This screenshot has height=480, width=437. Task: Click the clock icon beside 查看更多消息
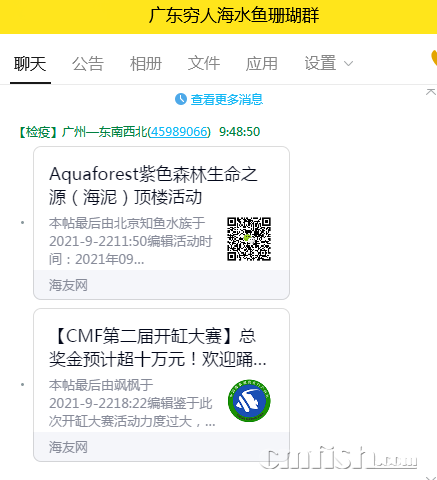(181, 99)
